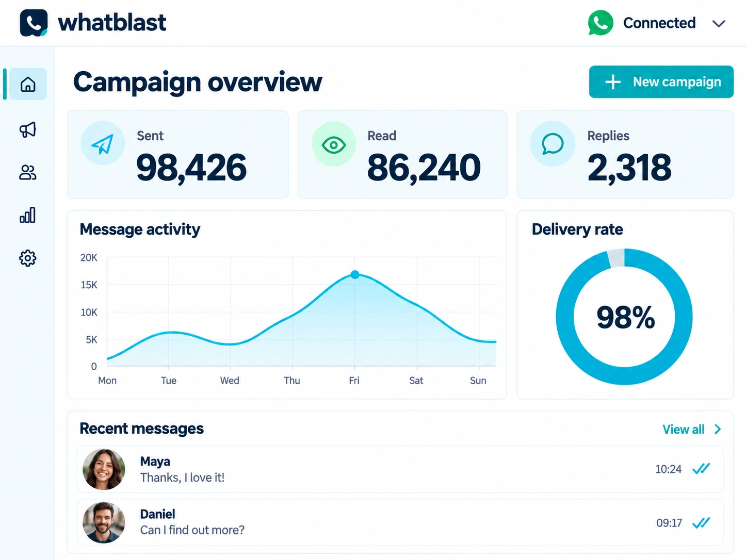
Task: Open Daniel's profile photo
Action: [104, 522]
